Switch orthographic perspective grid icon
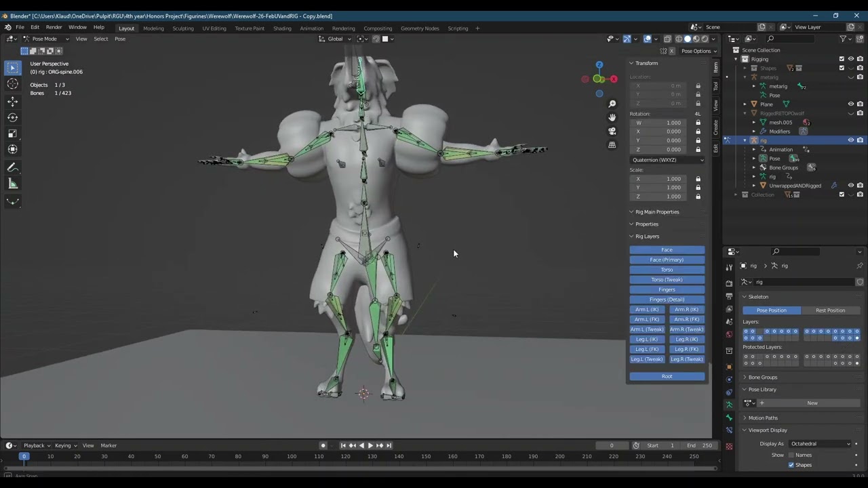Screen dimensions: 868x488 [612, 144]
